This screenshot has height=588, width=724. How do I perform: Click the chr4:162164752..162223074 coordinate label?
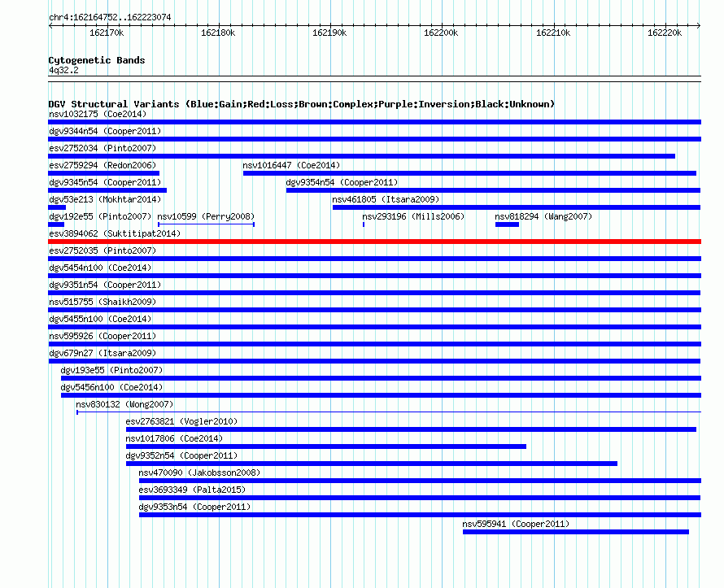(x=110, y=17)
